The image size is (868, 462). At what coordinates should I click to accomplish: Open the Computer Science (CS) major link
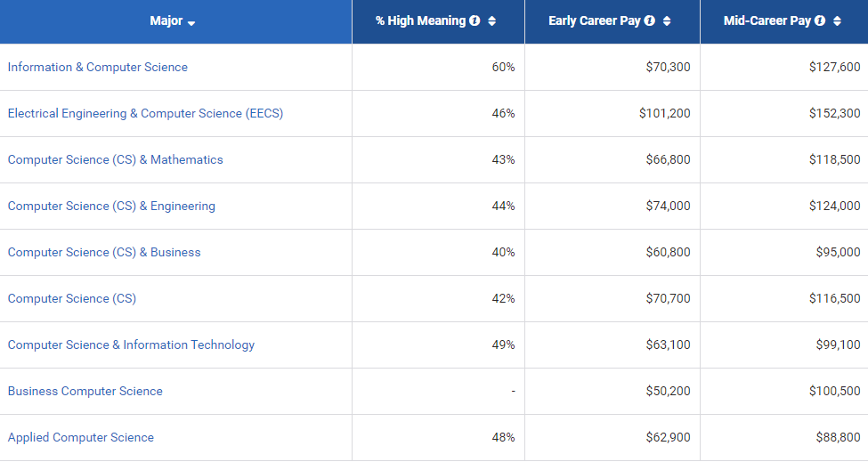[x=72, y=299]
